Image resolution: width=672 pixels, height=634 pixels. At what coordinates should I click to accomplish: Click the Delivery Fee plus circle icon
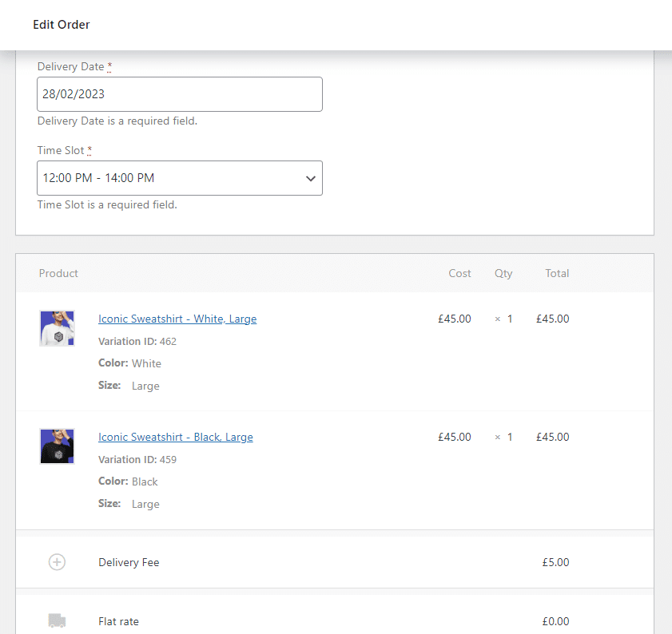click(57, 562)
